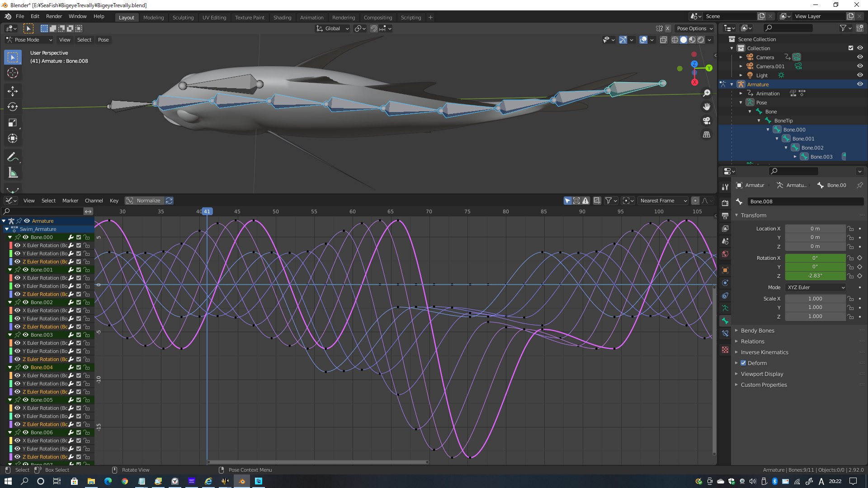Activate the Rotate tool
The height and width of the screenshot is (488, 868).
point(13,107)
